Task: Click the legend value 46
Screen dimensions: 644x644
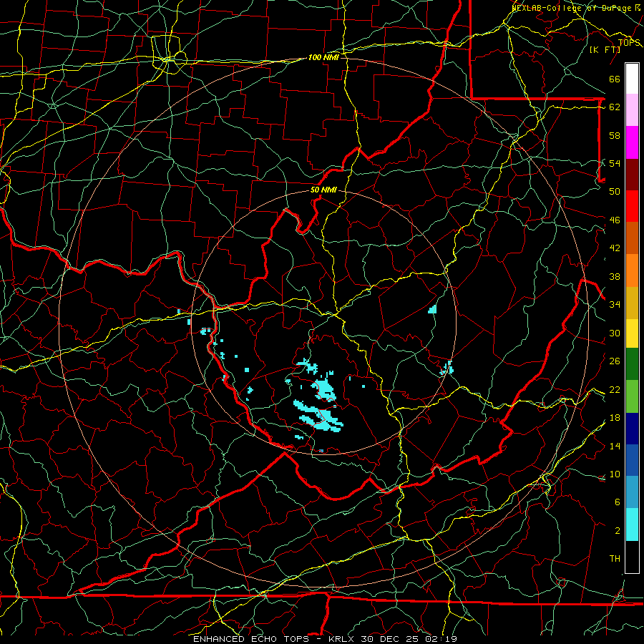Action: [615, 220]
